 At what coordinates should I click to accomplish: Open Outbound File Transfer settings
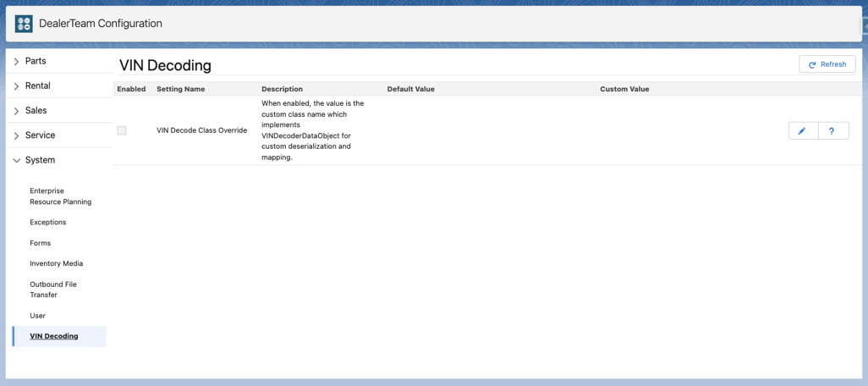click(53, 289)
